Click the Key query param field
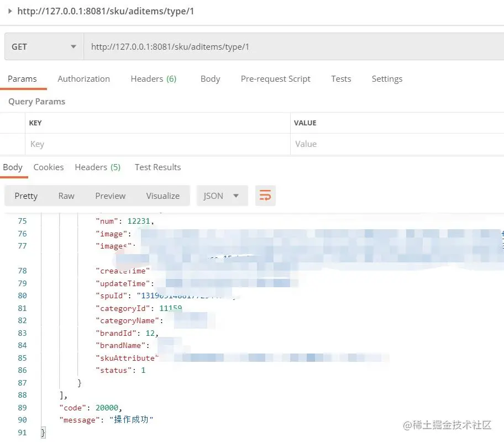This screenshot has width=504, height=443. pos(158,144)
